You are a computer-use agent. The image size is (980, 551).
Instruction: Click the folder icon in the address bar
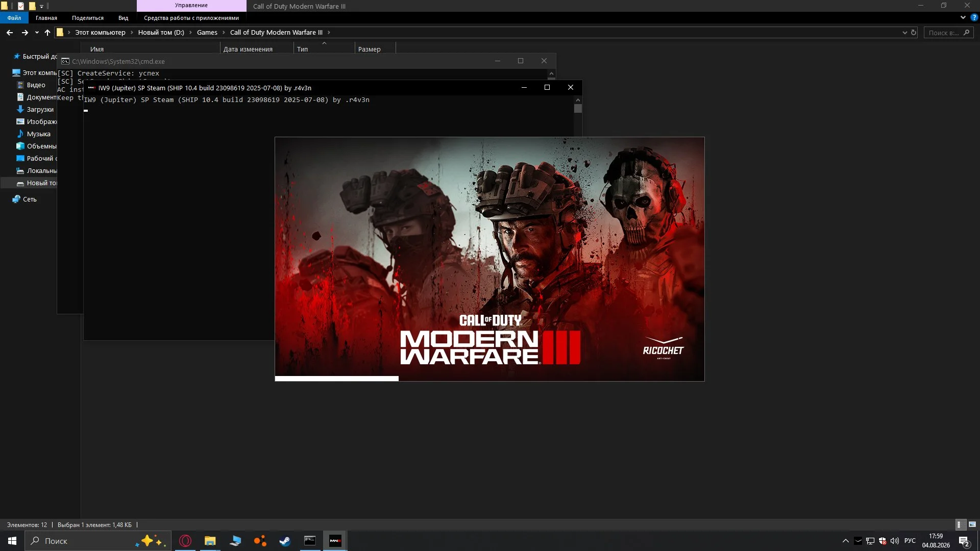(60, 32)
